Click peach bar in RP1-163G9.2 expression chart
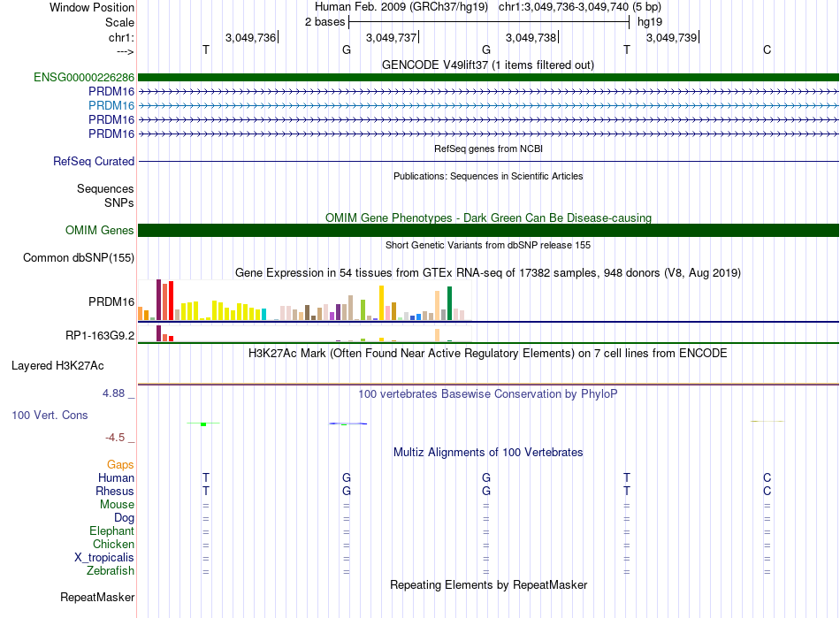840x618 pixels. (x=437, y=335)
